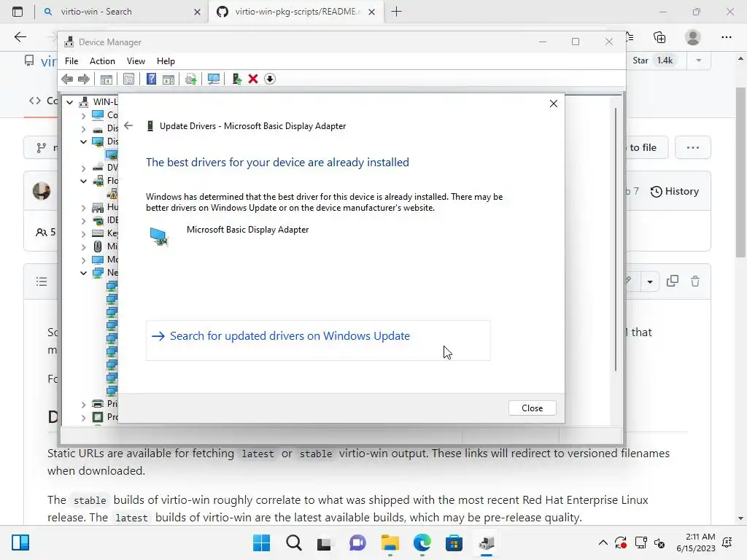Open Microsoft Store from taskbar

(454, 542)
